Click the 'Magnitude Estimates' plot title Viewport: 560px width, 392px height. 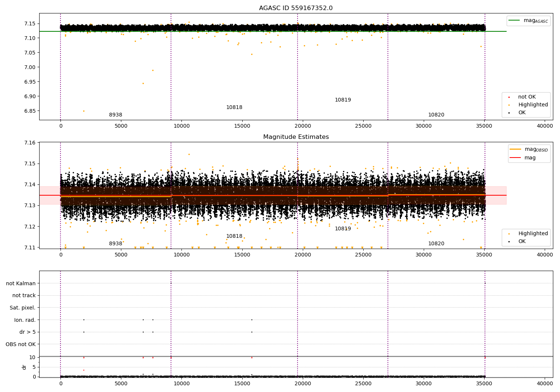[296, 137]
